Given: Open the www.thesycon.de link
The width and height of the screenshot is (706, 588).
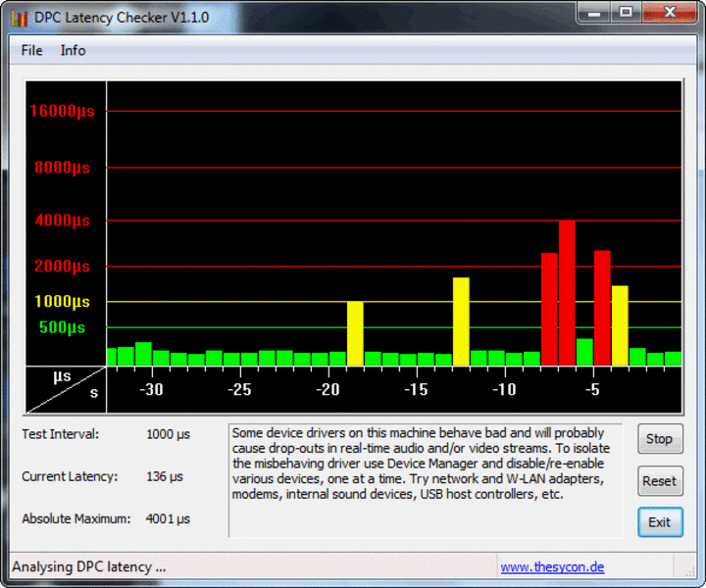Looking at the screenshot, I should pos(552,566).
